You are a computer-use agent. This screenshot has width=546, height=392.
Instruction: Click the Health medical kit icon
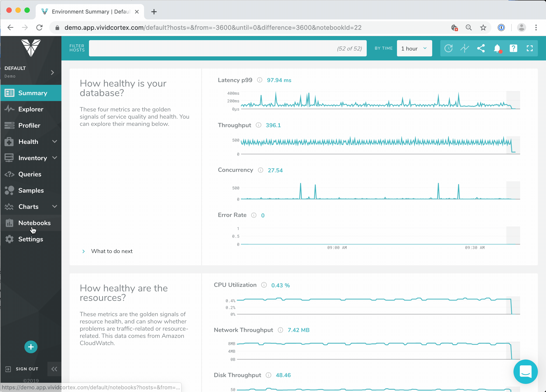9,141
